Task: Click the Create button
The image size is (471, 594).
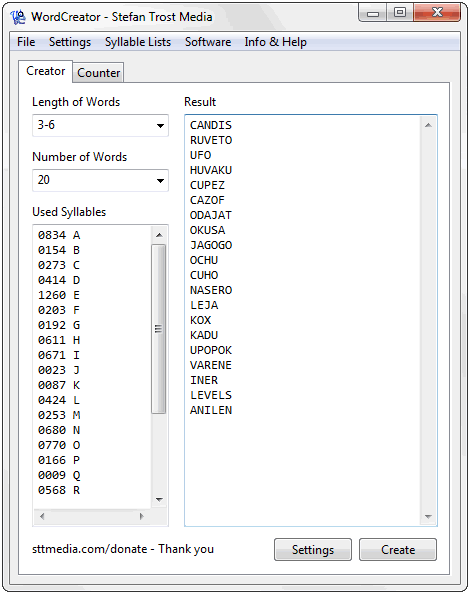Action: click(398, 549)
